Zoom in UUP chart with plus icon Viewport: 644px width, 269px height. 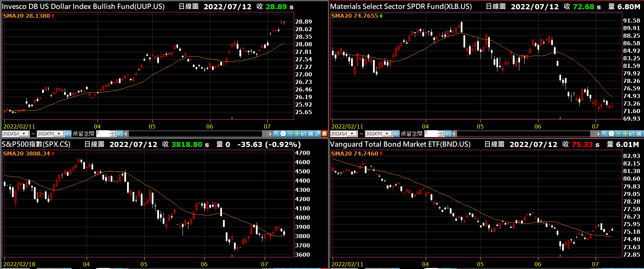pos(297,134)
